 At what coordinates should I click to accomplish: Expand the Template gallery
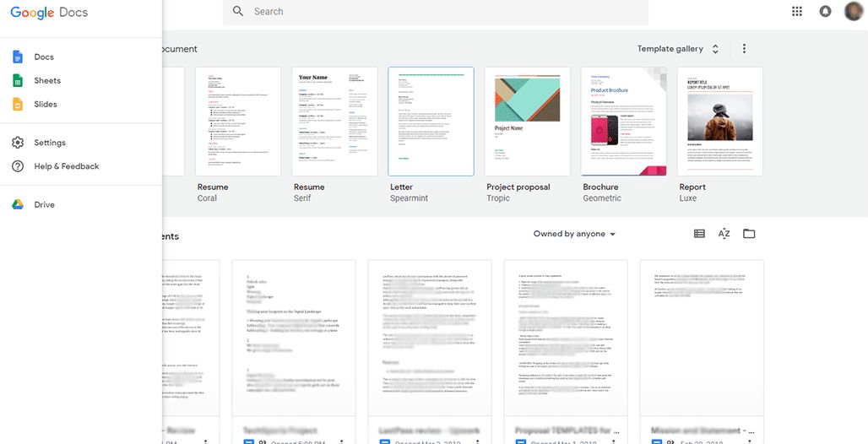coord(678,49)
